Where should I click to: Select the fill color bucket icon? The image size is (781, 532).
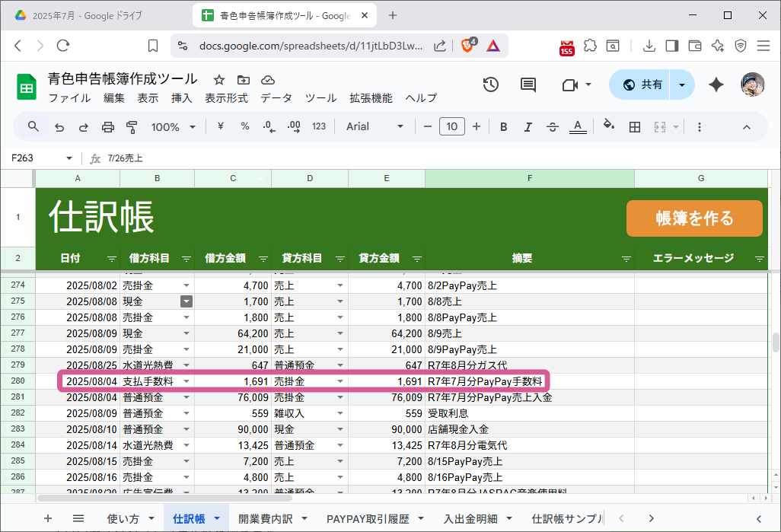(608, 126)
